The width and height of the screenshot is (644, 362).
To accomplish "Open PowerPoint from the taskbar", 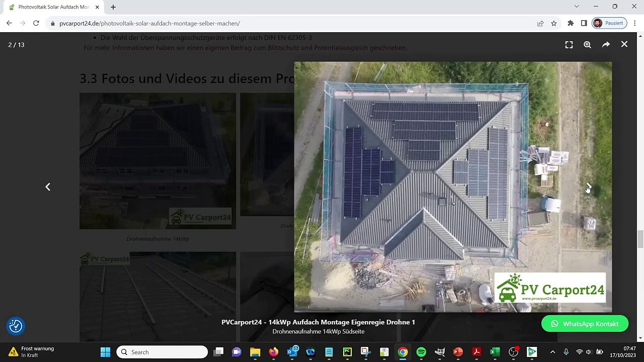I will [458, 352].
